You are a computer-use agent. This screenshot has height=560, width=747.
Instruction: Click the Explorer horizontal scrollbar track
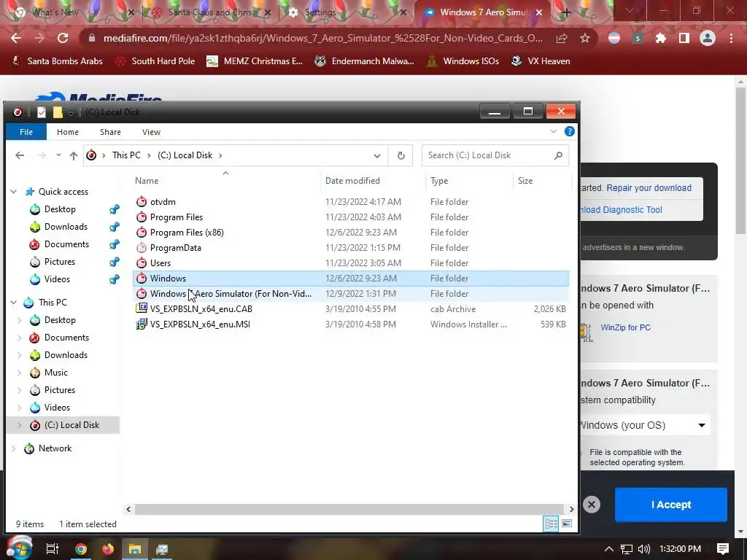click(349, 509)
